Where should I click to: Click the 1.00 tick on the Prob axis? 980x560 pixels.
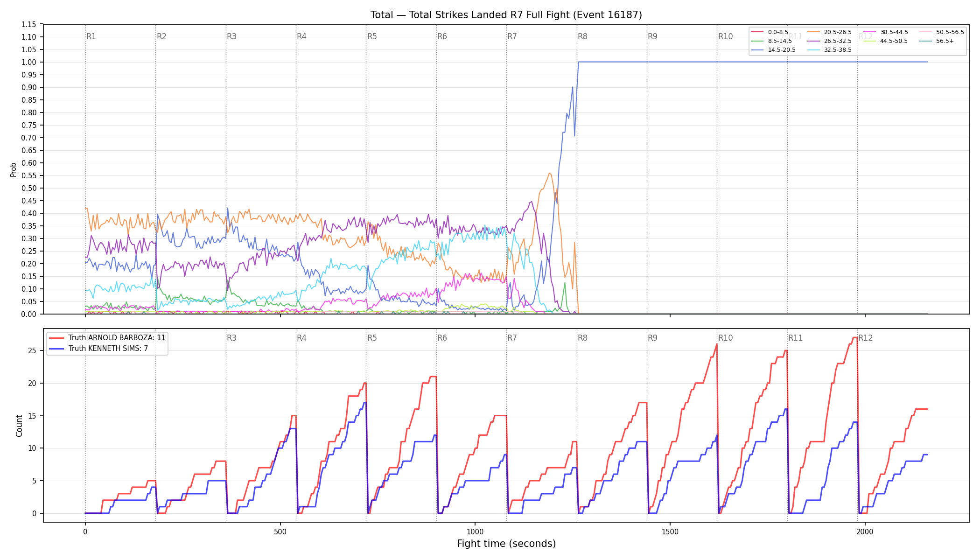(x=29, y=62)
